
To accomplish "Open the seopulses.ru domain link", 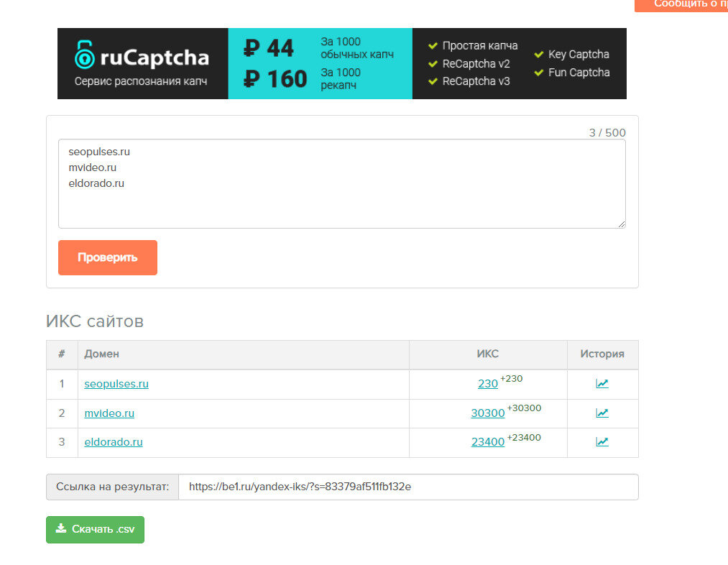I will (116, 384).
